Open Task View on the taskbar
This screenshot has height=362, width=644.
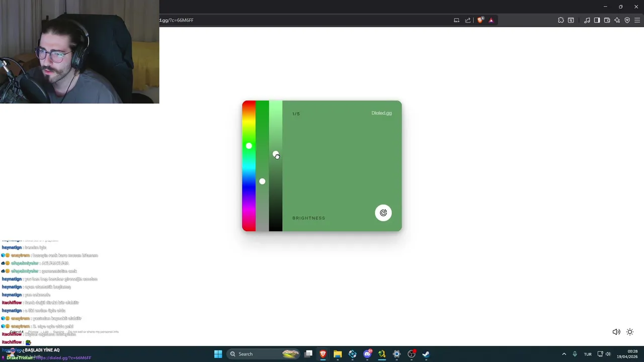[308, 354]
